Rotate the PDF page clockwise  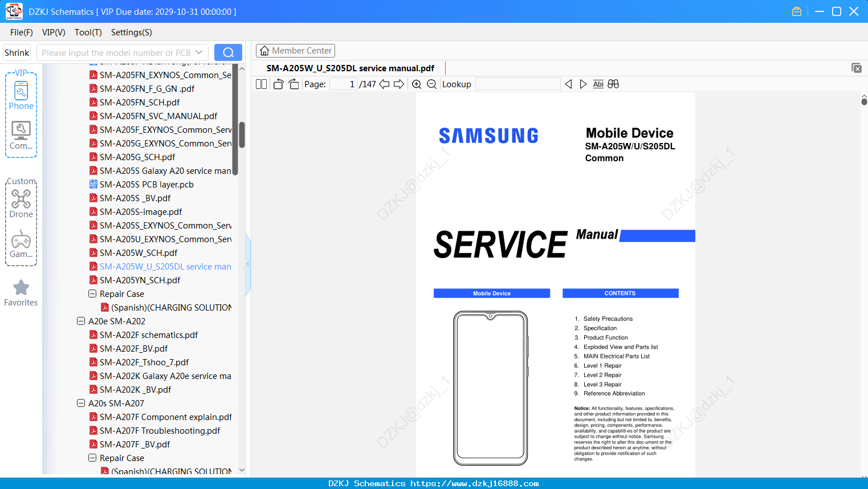[294, 84]
